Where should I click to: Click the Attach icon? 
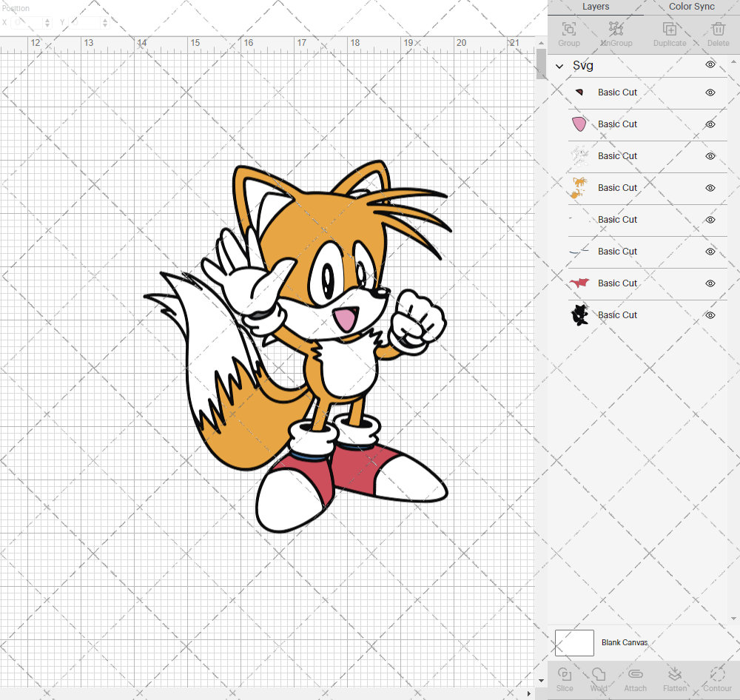pyautogui.click(x=634, y=679)
